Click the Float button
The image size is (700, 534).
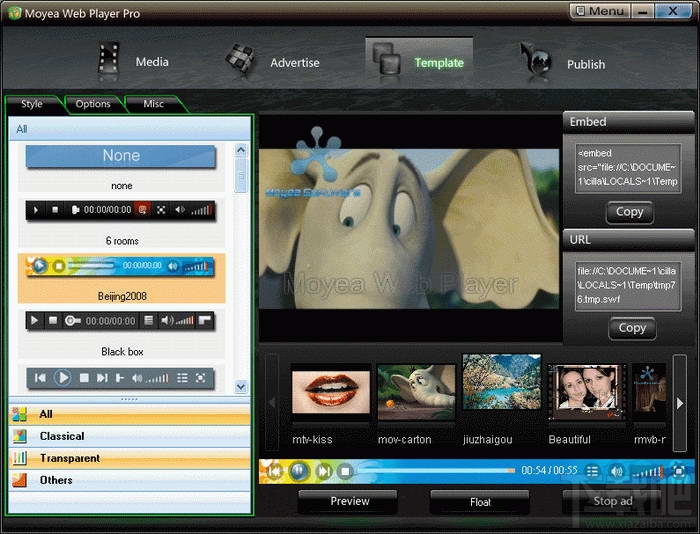click(480, 502)
